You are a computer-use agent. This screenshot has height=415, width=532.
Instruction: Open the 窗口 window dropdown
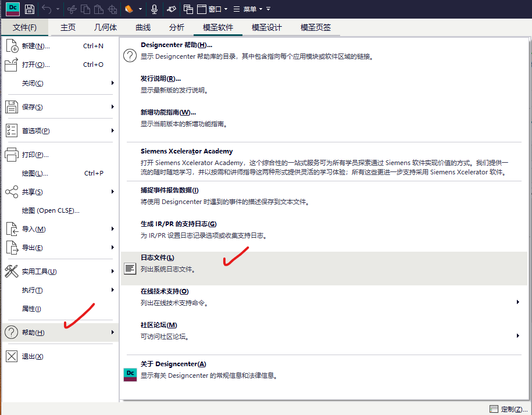217,9
